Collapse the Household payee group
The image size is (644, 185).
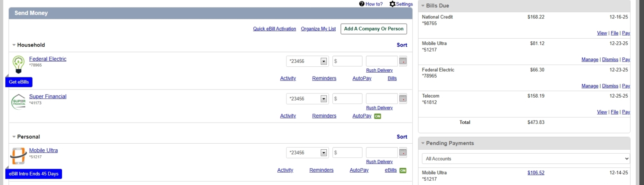click(14, 45)
